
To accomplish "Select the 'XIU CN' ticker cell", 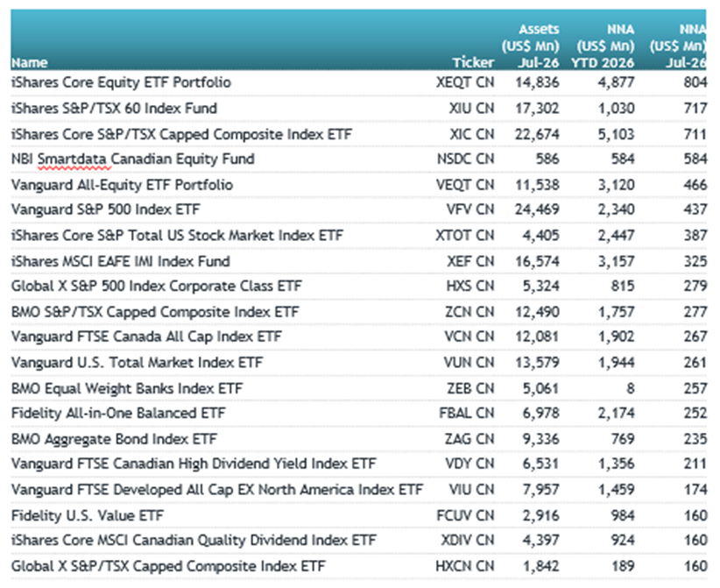I will [x=471, y=109].
